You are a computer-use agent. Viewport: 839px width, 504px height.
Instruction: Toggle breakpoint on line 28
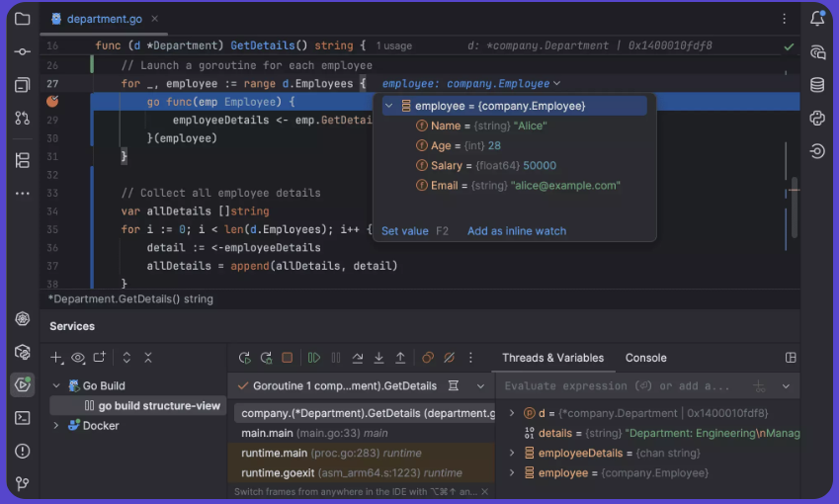[52, 102]
